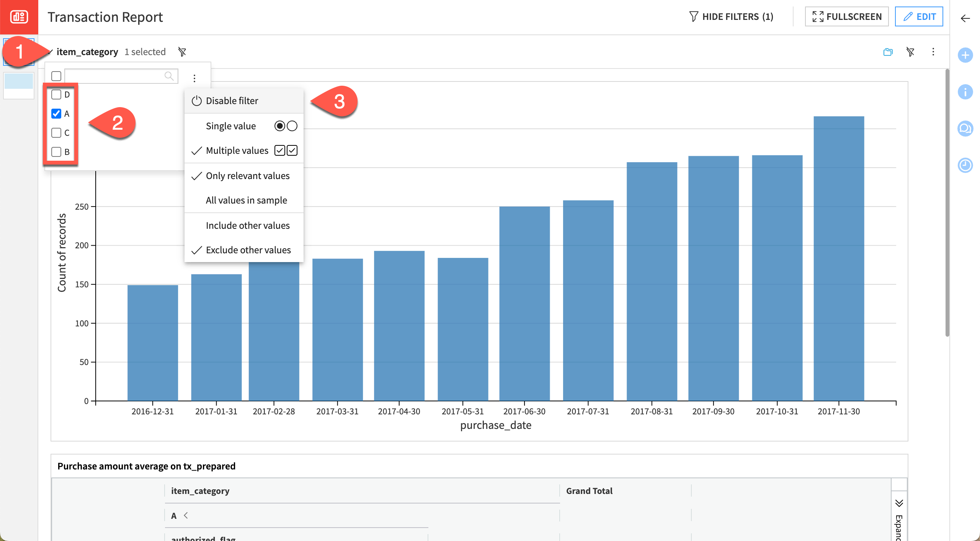
Task: Click the 2017-08-31 axis label
Action: (652, 411)
